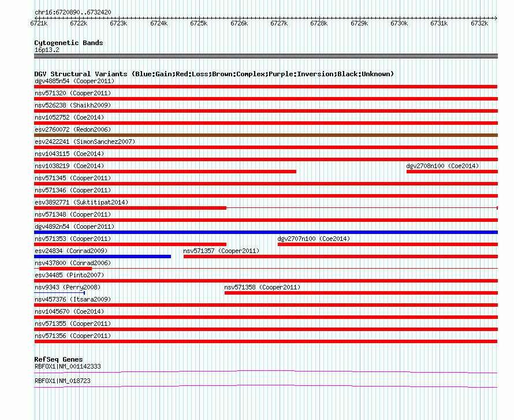The height and width of the screenshot is (420, 514).
Task: Select the nsv571348 (Cooper2011) label
Action: point(73,214)
